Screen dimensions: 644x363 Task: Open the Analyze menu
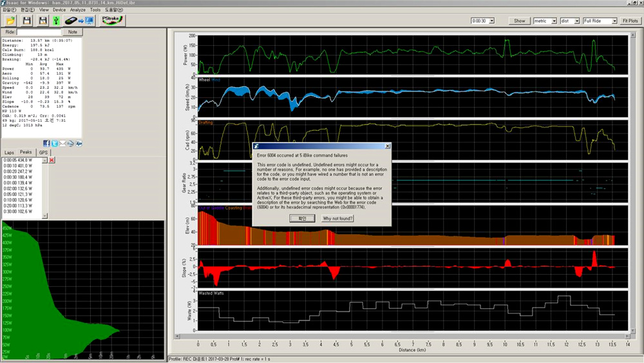click(77, 10)
